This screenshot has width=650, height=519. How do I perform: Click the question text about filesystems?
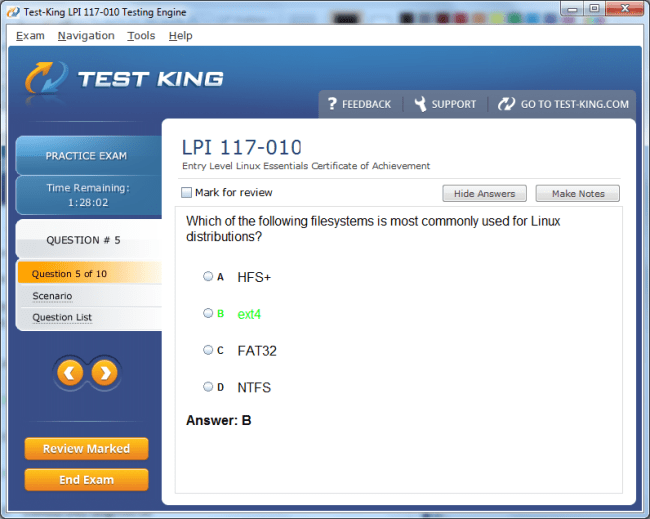point(373,228)
